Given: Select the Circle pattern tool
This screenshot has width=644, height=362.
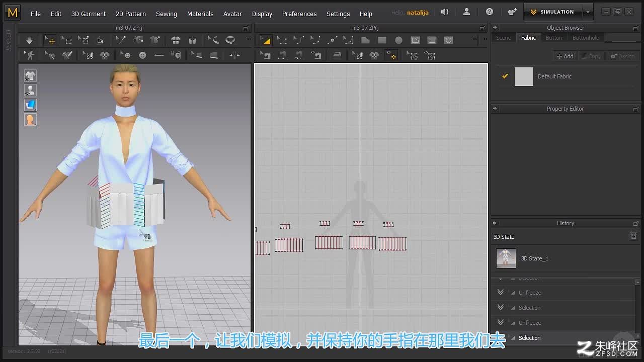Looking at the screenshot, I should pyautogui.click(x=398, y=40).
